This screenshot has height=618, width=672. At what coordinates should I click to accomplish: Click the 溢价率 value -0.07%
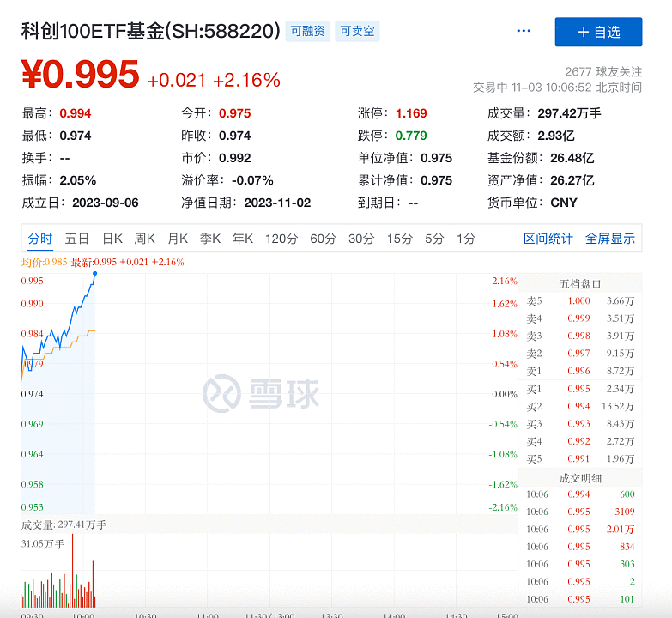[x=252, y=180]
